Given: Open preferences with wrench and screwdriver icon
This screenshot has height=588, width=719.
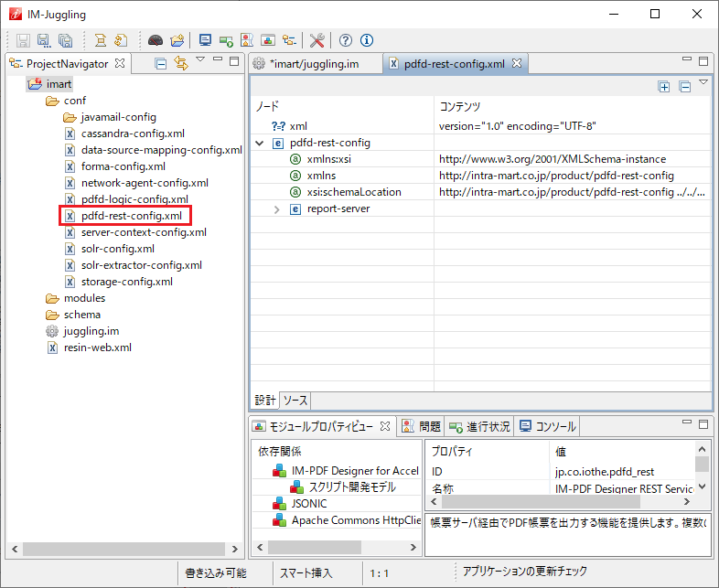Looking at the screenshot, I should point(317,40).
